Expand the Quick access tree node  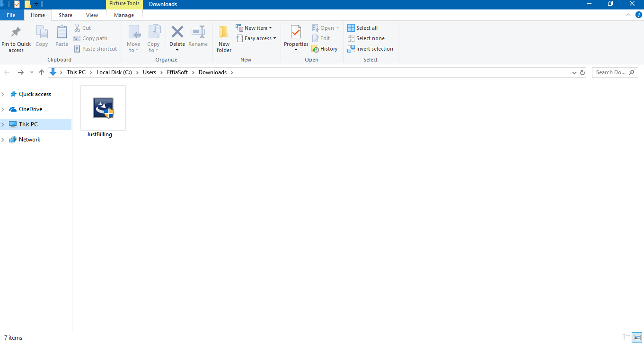click(3, 94)
